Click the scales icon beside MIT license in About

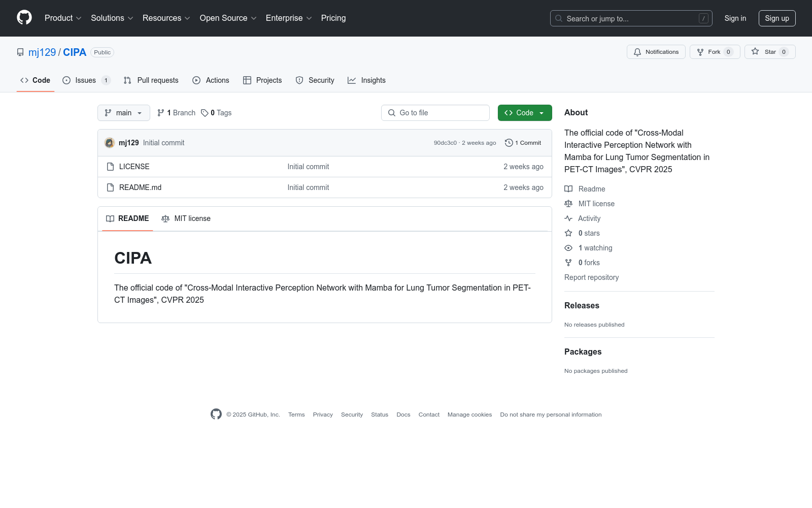click(568, 204)
